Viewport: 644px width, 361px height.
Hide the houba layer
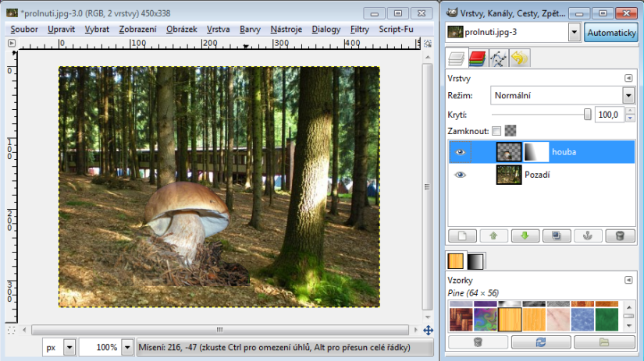click(x=460, y=152)
